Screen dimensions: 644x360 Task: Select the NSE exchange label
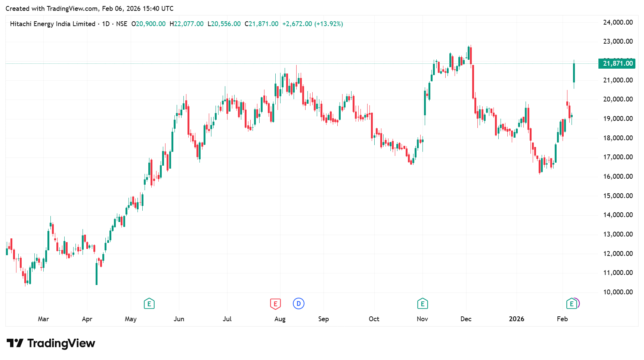[121, 24]
